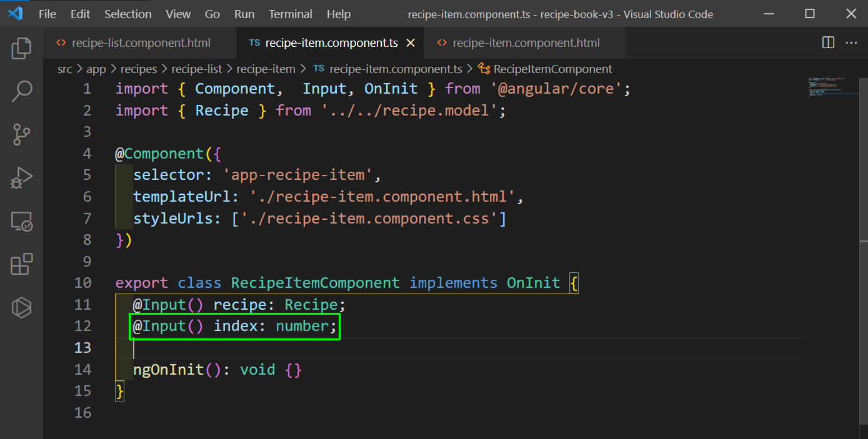Screen dimensions: 868x439
Task: Click the 'export' keyword on line 10
Action: coord(142,283)
